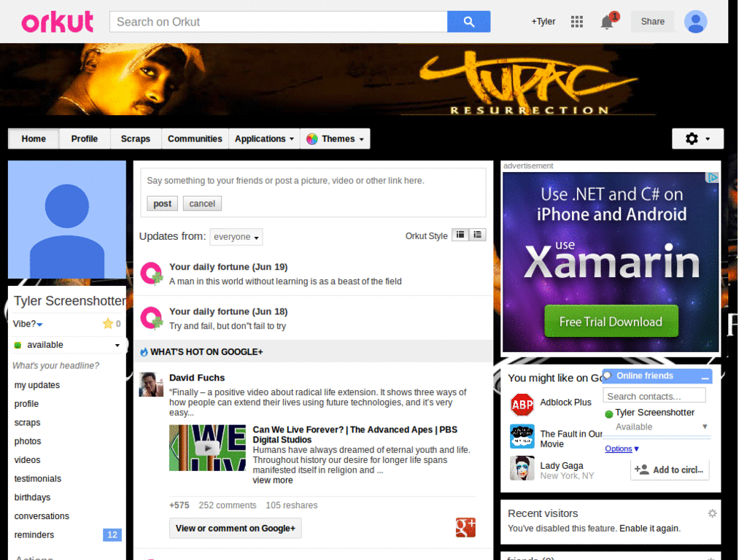Click the red Google+ icon

pos(465,528)
